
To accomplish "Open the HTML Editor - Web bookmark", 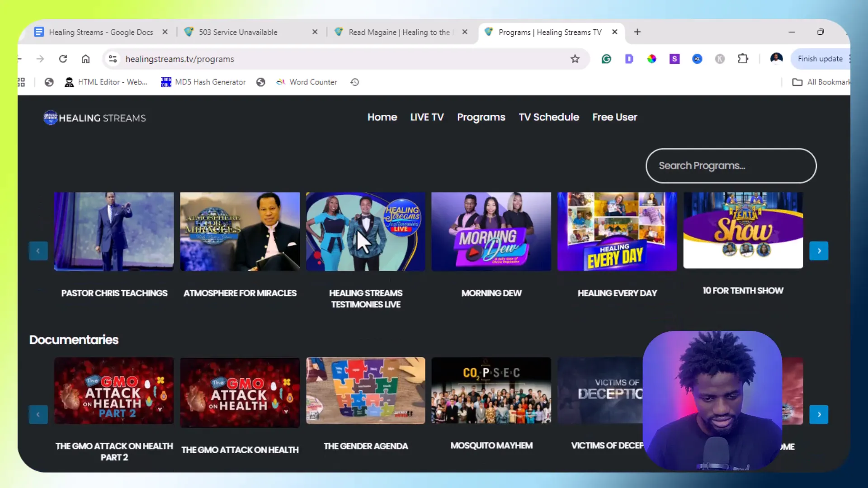I will click(x=106, y=82).
